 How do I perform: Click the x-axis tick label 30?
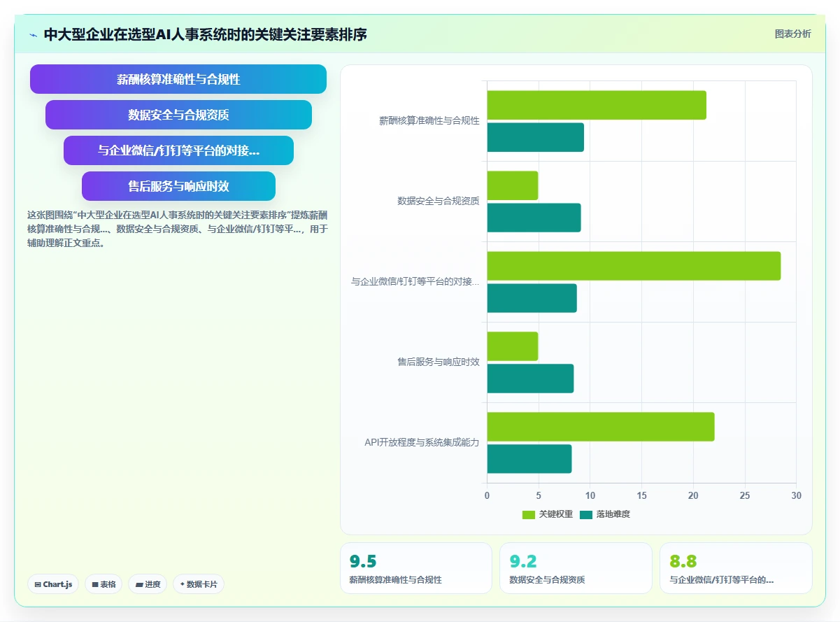796,495
